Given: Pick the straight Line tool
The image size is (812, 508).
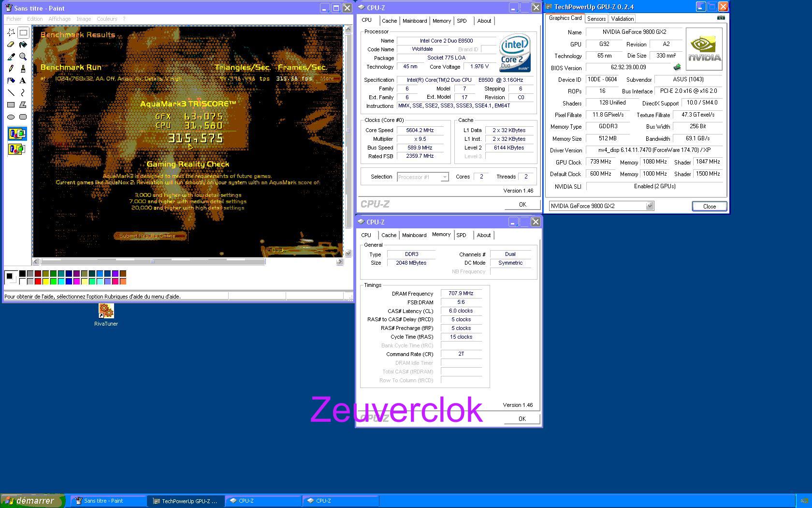Looking at the screenshot, I should [x=11, y=92].
